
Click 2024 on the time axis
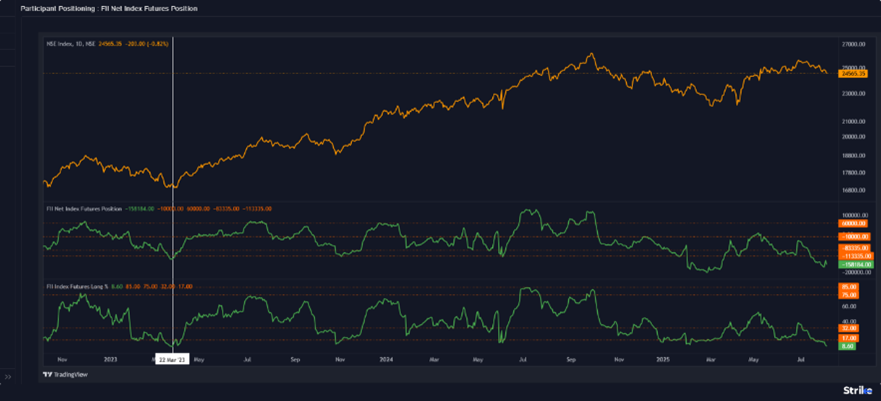[x=384, y=357]
